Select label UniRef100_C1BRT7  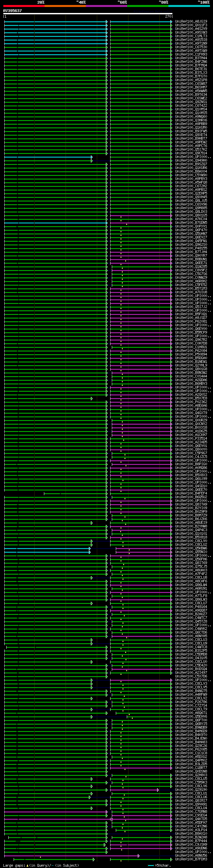(191, 768)
